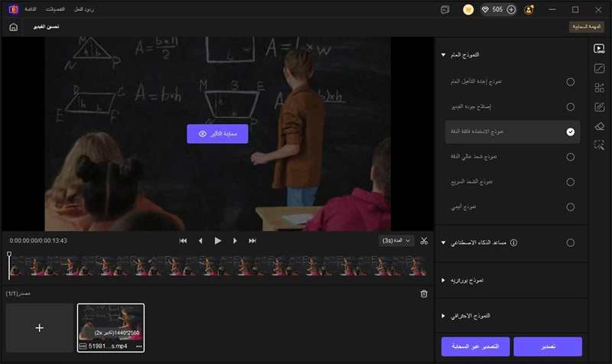Delete the source with the trash icon
612x364 pixels.
point(424,294)
